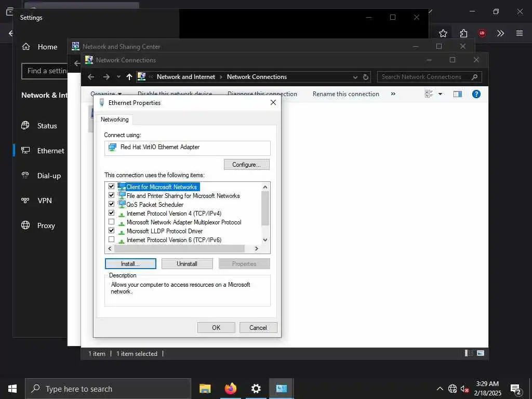Show more browser toolbar items chevron
Image resolution: width=532 pixels, height=399 pixels.
(x=500, y=33)
